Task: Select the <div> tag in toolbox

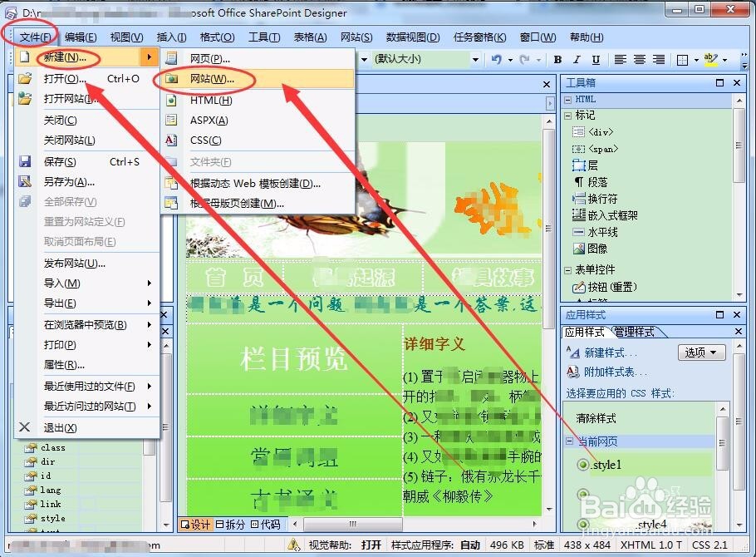Action: click(593, 132)
